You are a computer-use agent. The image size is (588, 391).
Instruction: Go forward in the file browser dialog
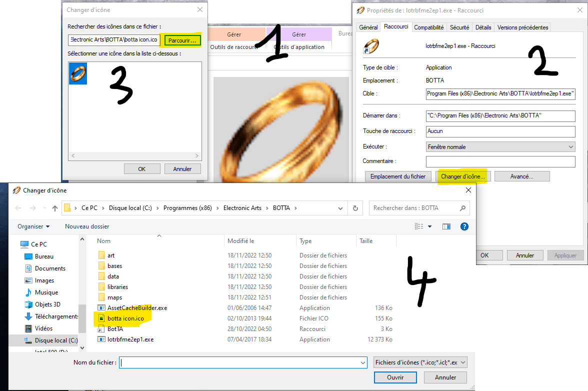point(33,208)
